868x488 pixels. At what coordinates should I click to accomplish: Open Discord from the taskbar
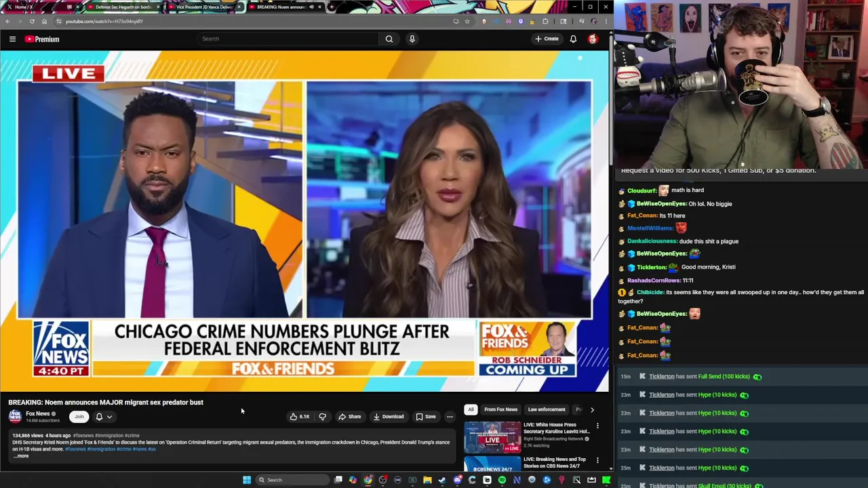point(458,480)
